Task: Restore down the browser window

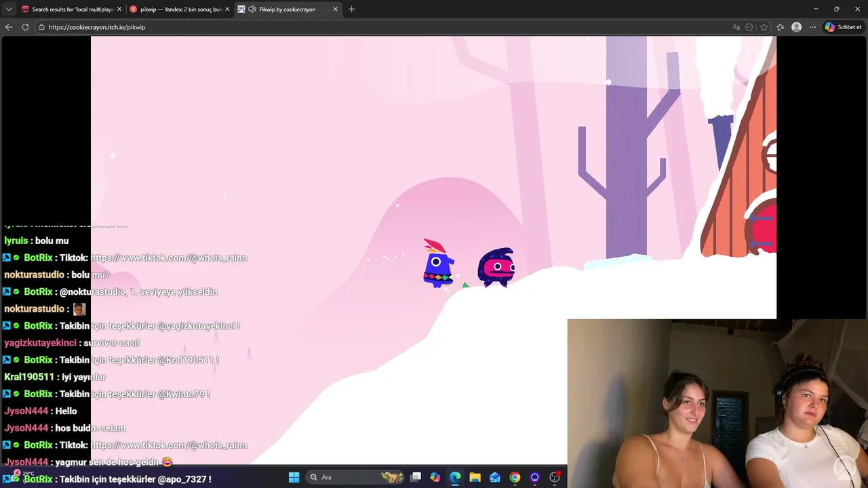Action: click(x=836, y=9)
